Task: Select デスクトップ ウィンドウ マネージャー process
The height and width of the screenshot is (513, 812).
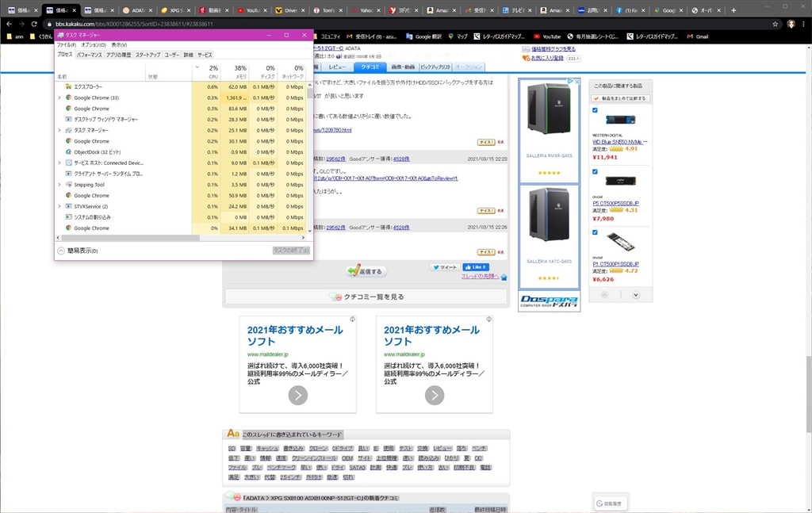Action: click(x=181, y=120)
